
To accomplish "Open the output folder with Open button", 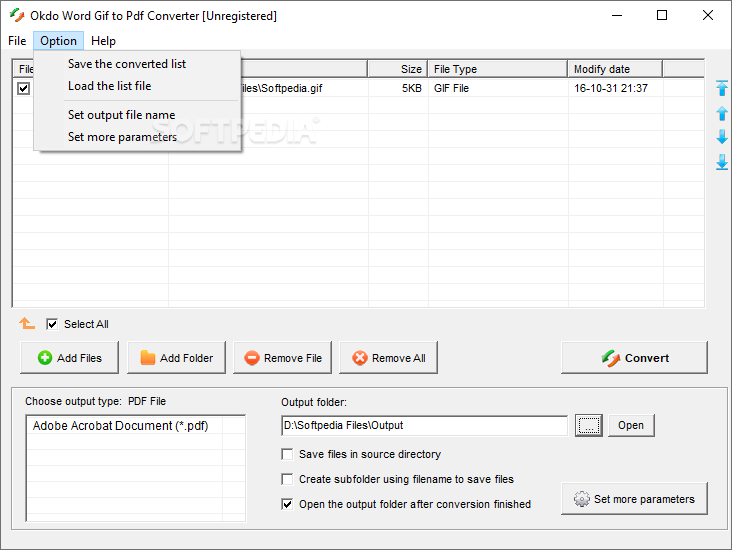I will coord(631,425).
